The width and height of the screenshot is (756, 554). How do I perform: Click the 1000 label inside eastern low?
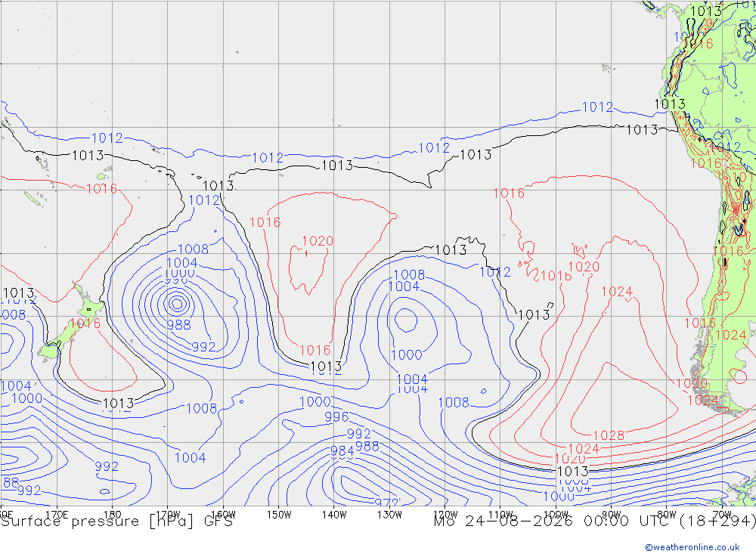[407, 355]
